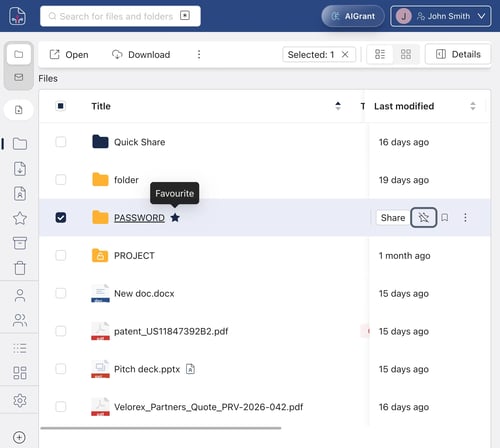The image size is (500, 448).
Task: Click the plus add icon in sidebar
Action: click(19, 437)
